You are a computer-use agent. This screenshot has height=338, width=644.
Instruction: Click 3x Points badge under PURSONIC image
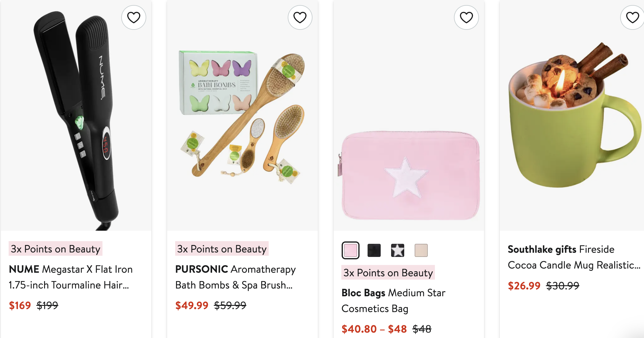[222, 249]
